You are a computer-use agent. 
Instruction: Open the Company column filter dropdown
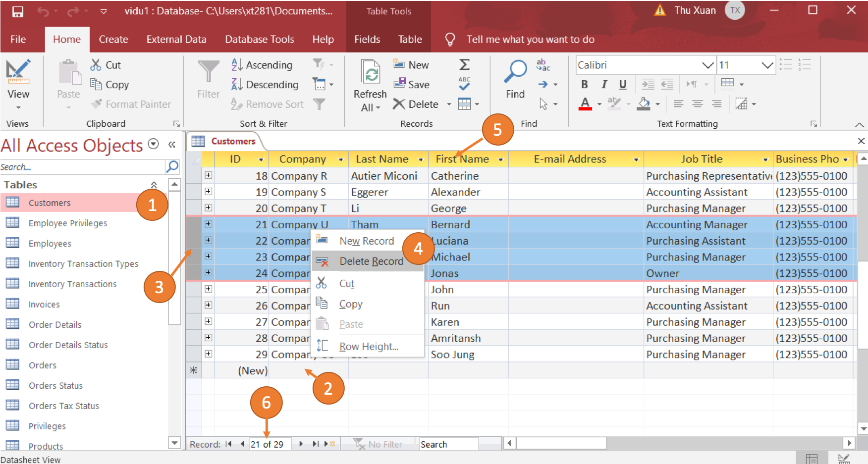pos(341,159)
